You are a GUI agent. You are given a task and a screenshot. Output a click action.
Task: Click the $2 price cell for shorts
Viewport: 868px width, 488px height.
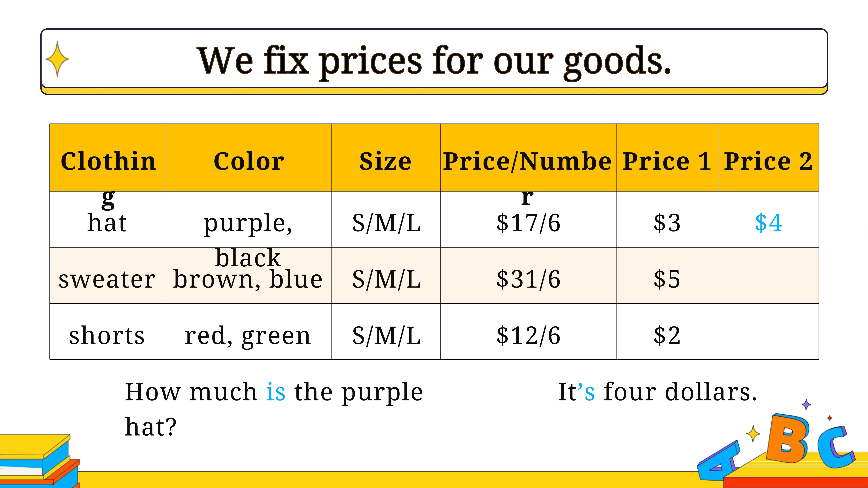(x=668, y=331)
